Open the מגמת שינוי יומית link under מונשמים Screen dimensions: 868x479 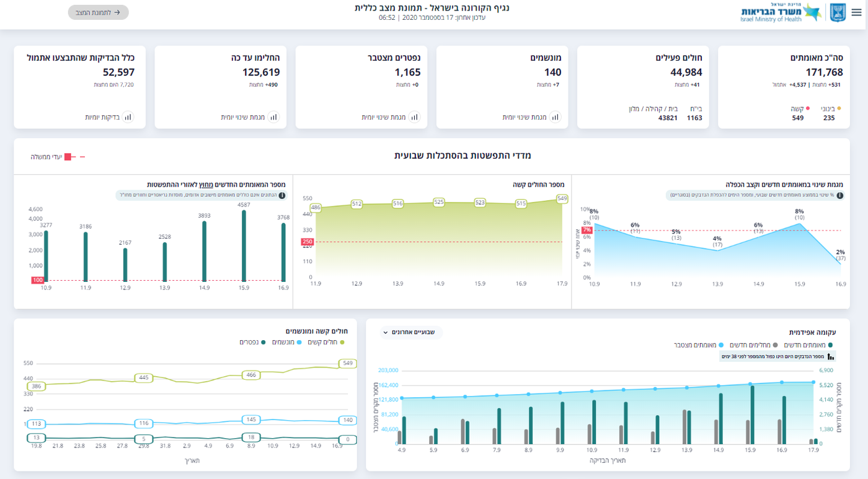click(524, 116)
